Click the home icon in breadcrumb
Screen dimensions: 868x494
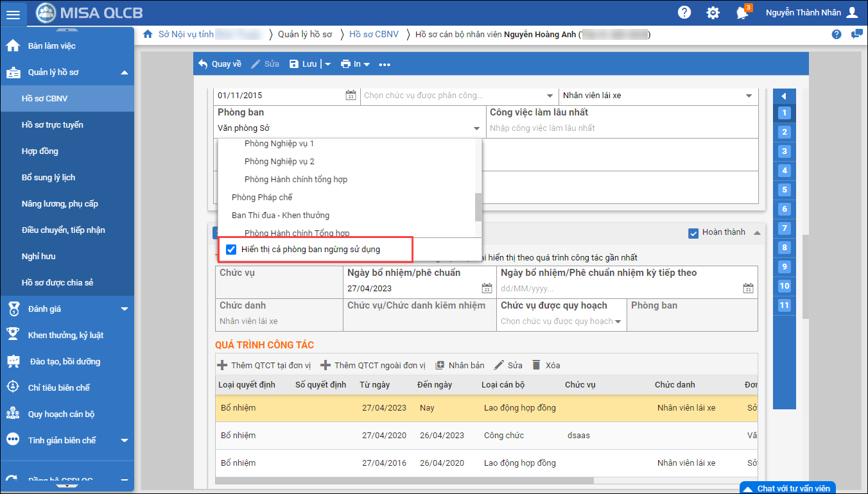pyautogui.click(x=148, y=34)
